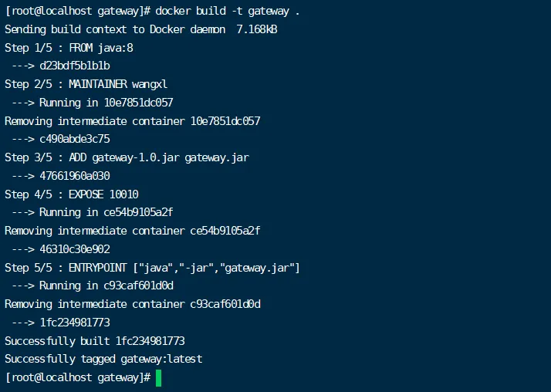This screenshot has width=551, height=392.
Task: Click the 'Successfully tagged gateway:latest' line
Action: point(103,360)
